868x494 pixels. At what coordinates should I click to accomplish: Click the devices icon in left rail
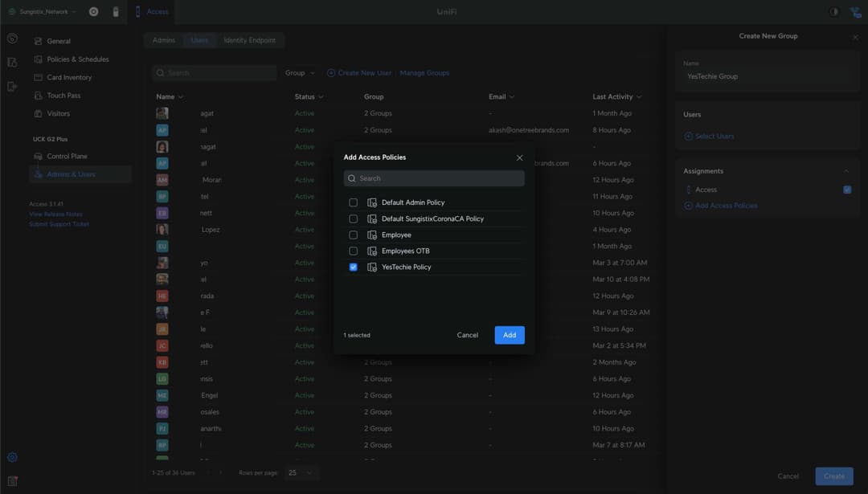pos(12,63)
